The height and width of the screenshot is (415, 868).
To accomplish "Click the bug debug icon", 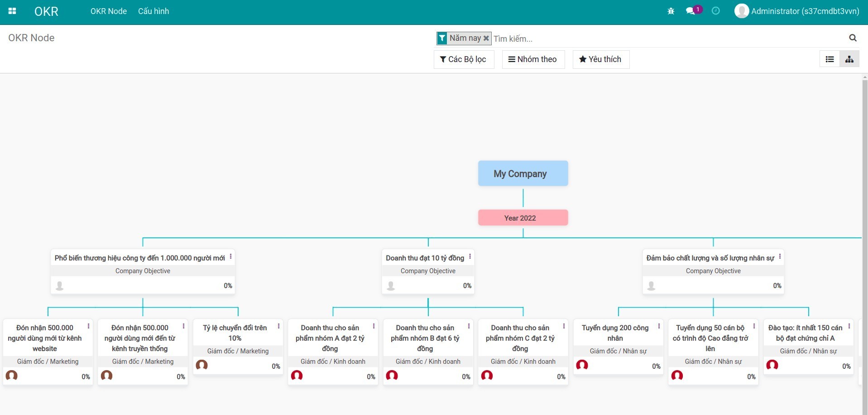I will click(x=671, y=11).
